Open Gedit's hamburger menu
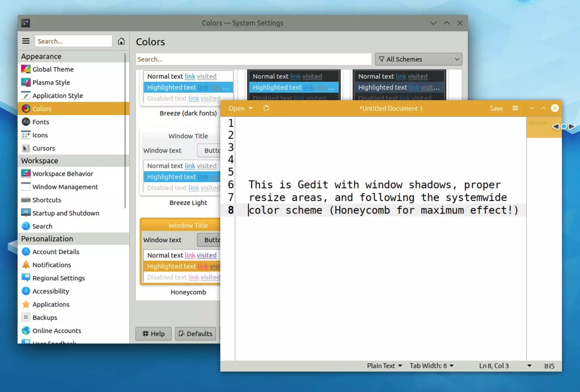580x392 pixels. pos(515,108)
